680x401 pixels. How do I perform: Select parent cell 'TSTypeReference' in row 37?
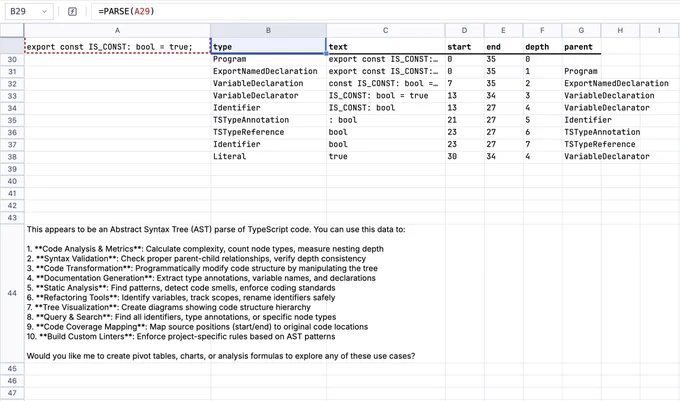[x=582, y=144]
